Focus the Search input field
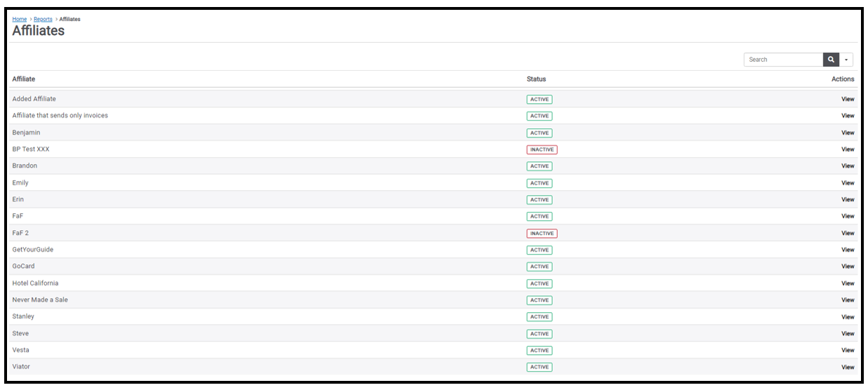This screenshot has height=390, width=868. pyautogui.click(x=783, y=60)
